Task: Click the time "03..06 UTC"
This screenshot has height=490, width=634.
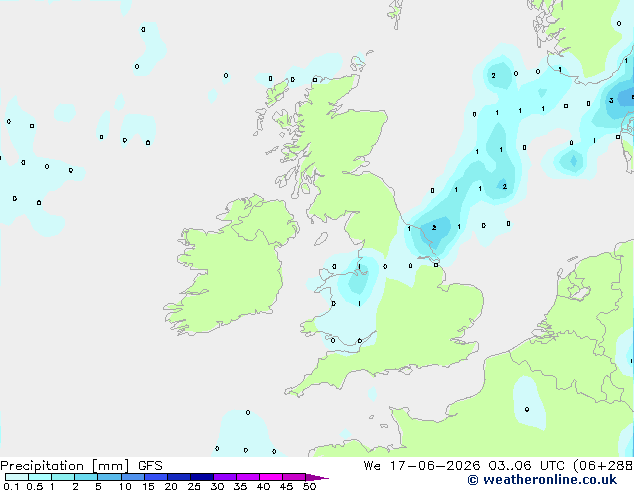Action: point(526,466)
